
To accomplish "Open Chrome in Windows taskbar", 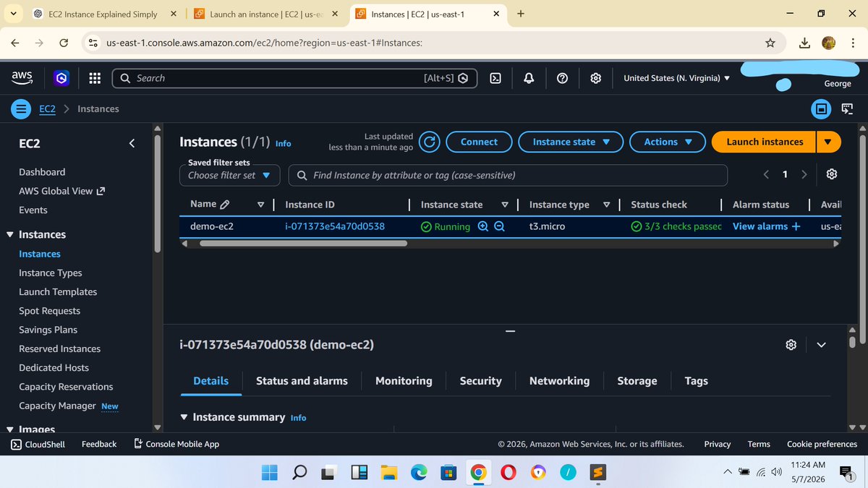I will click(x=477, y=473).
